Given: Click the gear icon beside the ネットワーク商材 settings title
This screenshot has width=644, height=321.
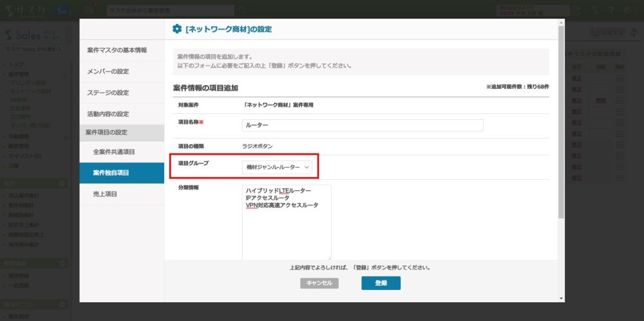Looking at the screenshot, I should point(177,29).
